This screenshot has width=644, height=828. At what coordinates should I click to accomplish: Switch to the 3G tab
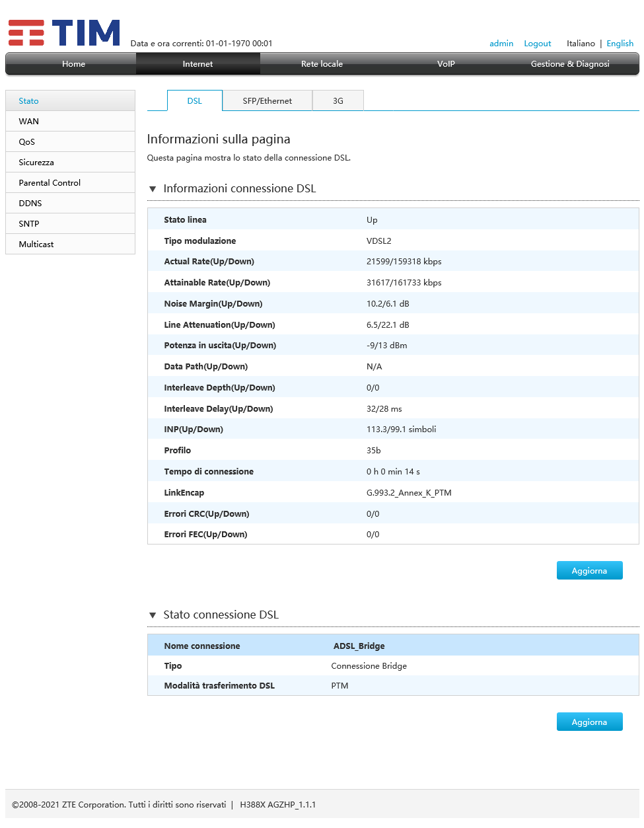pos(338,101)
